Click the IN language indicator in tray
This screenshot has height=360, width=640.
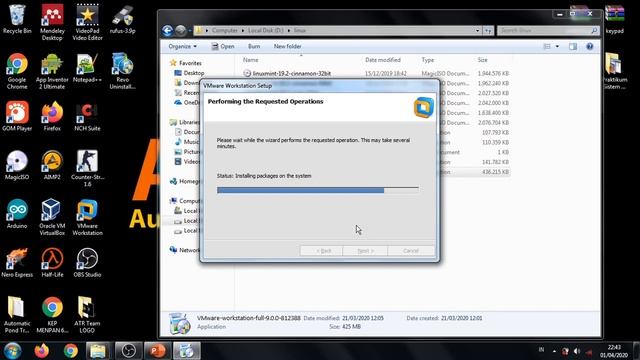[x=541, y=350]
